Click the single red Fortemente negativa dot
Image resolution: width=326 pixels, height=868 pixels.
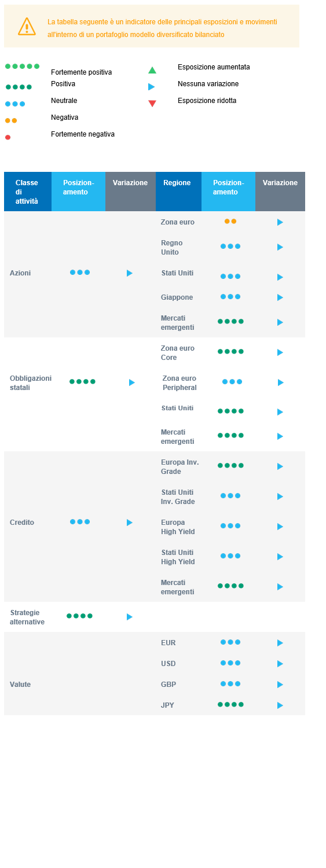8,137
